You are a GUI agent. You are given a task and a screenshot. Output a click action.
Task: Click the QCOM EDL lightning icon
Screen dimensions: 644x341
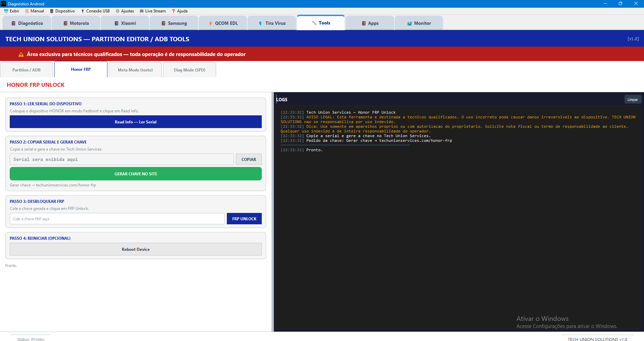point(210,23)
